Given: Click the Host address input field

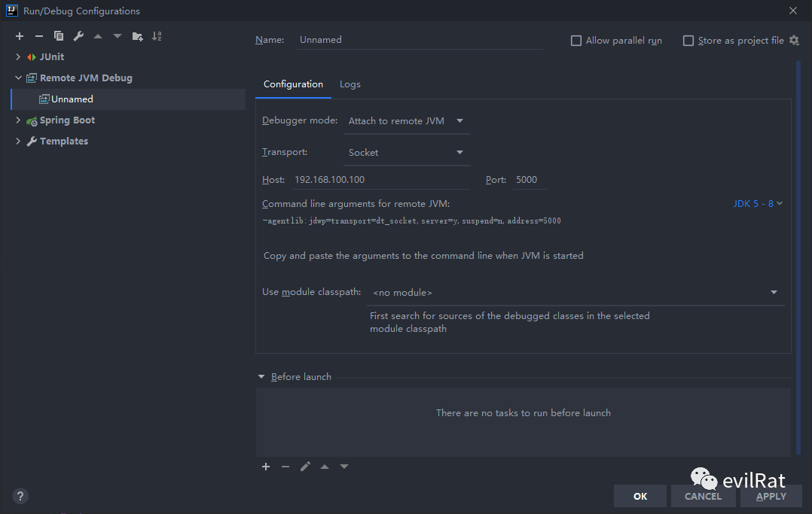Looking at the screenshot, I should pyautogui.click(x=380, y=181).
